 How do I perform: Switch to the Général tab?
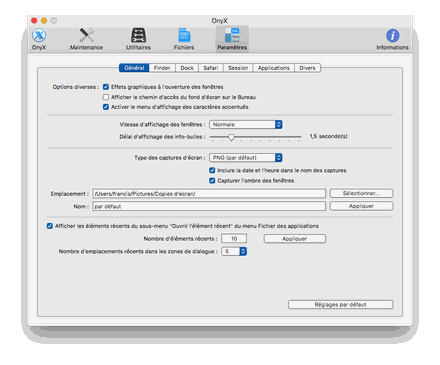pyautogui.click(x=134, y=68)
